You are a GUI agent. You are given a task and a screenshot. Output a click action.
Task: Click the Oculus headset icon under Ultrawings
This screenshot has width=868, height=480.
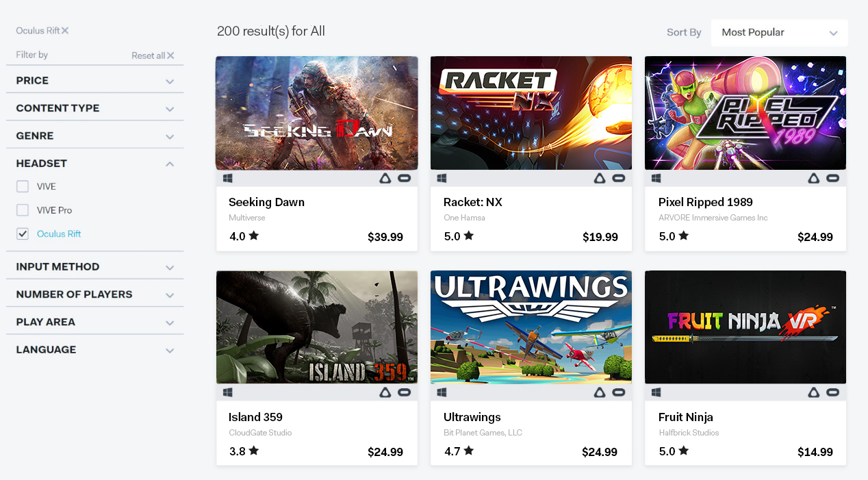(x=619, y=392)
